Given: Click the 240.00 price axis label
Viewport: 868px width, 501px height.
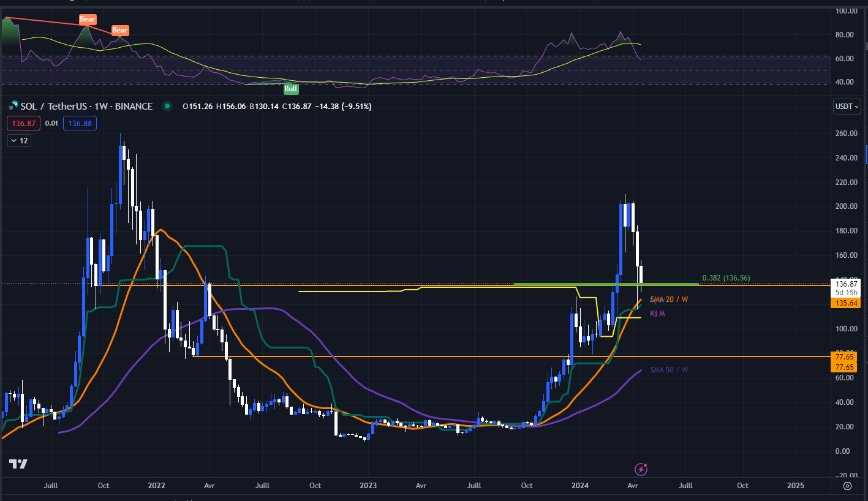Looking at the screenshot, I should pos(845,158).
